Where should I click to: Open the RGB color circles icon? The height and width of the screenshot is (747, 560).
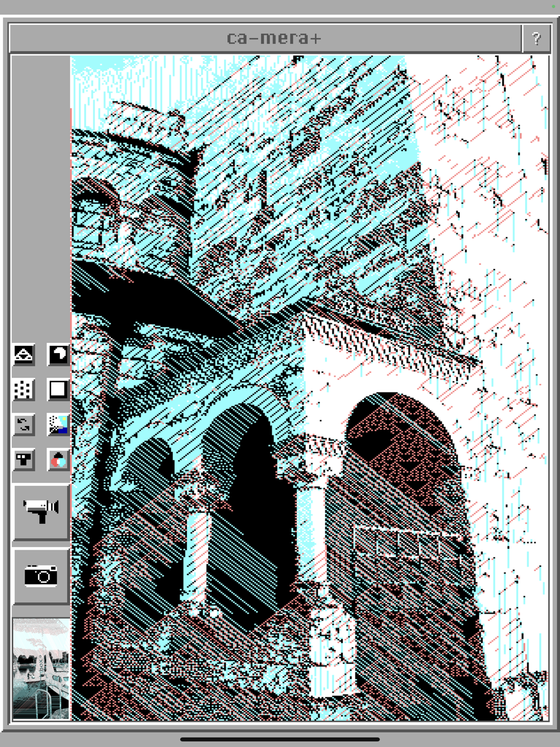[58, 460]
